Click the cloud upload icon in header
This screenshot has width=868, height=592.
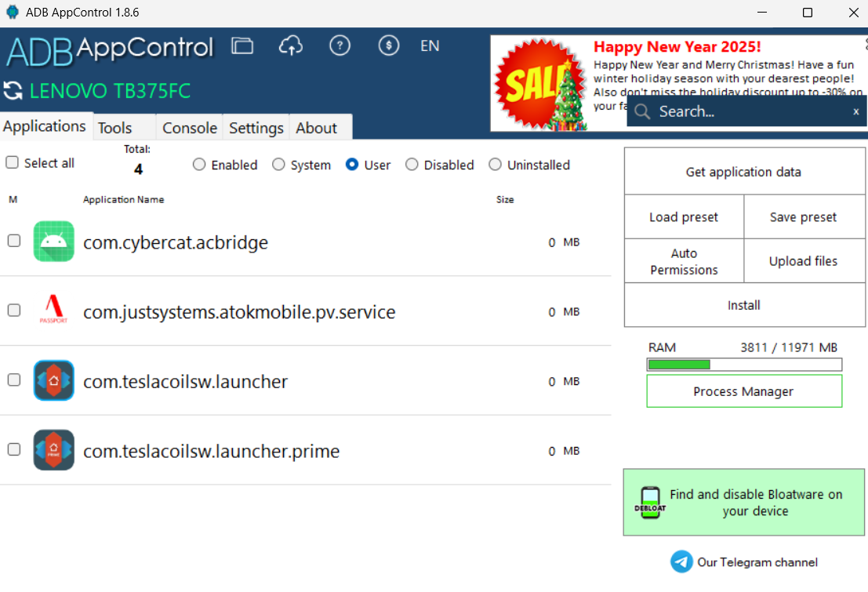coord(291,45)
